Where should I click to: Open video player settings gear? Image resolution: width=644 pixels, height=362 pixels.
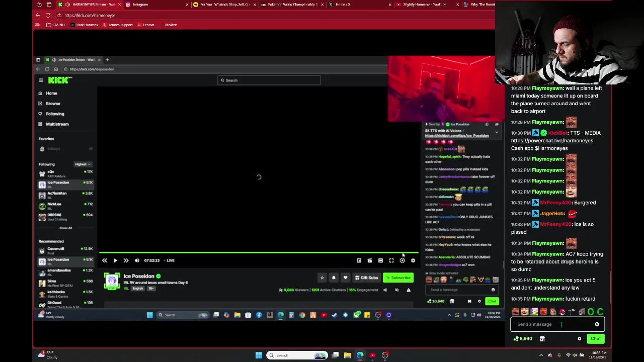(413, 260)
